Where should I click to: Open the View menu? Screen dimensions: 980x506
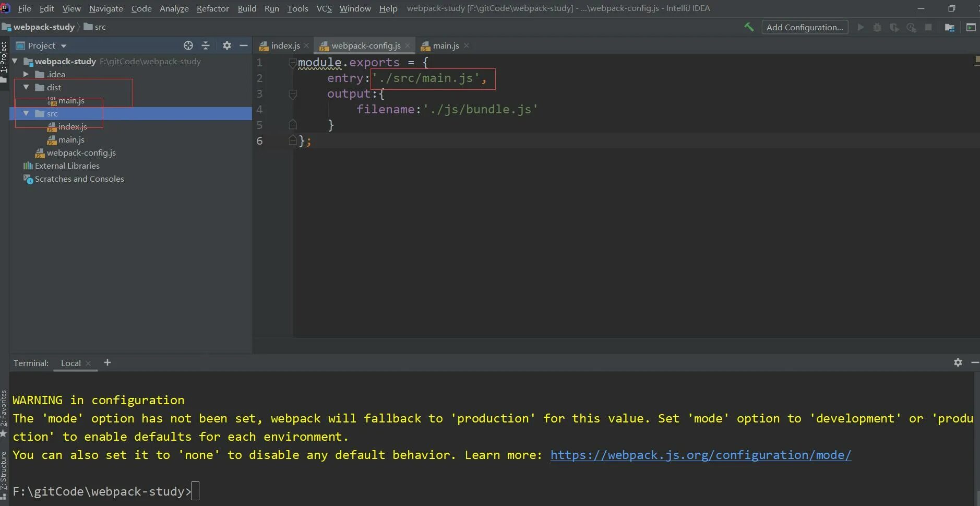(71, 8)
